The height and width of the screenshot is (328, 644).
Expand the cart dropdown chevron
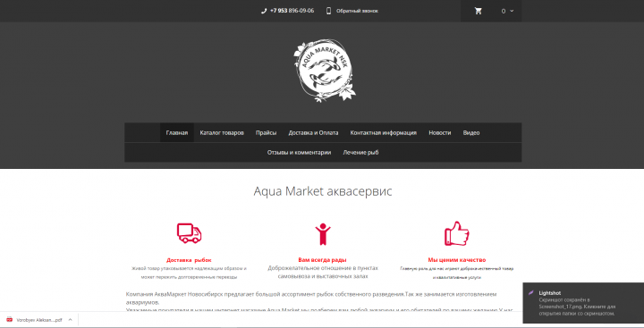point(512,11)
